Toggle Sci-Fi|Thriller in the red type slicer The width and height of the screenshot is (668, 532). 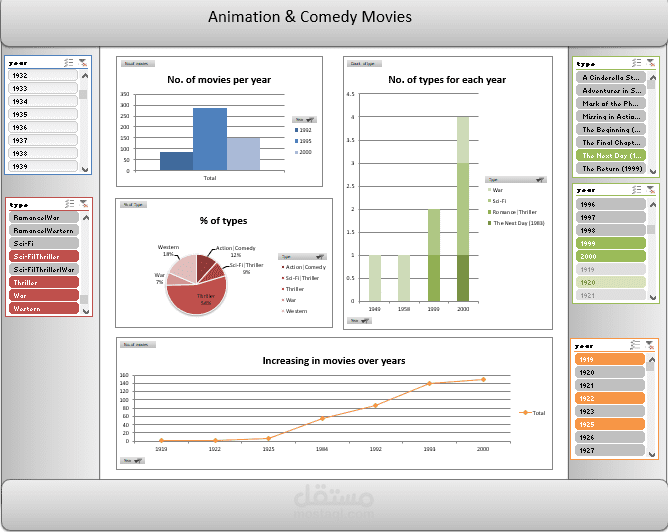tap(44, 256)
